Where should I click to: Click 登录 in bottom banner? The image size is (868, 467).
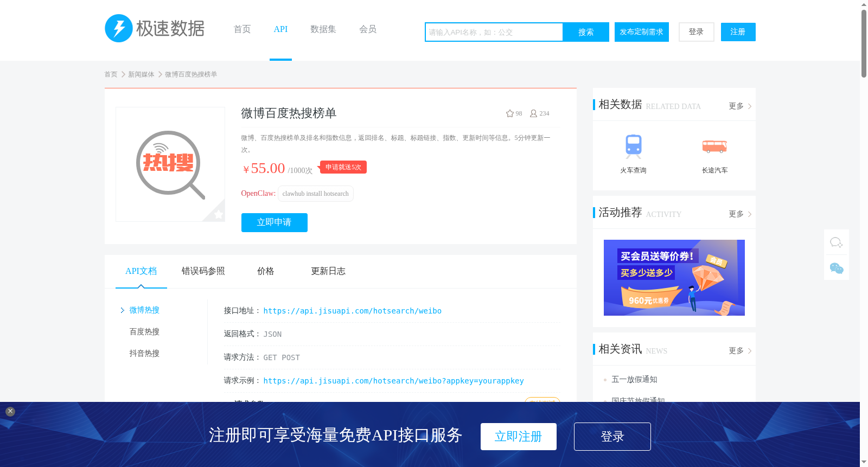[612, 437]
